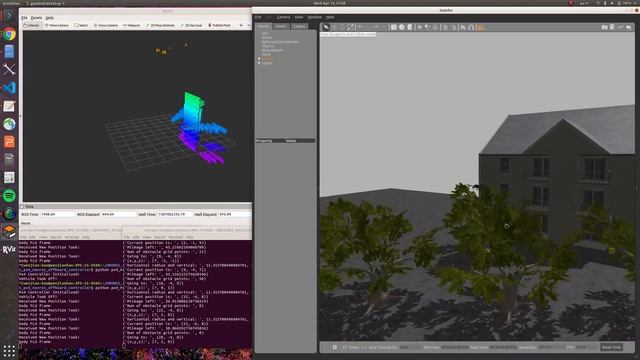Add a spot light in Gazebo
Image resolution: width=640 pixels, height=360 pixels.
[x=427, y=27]
